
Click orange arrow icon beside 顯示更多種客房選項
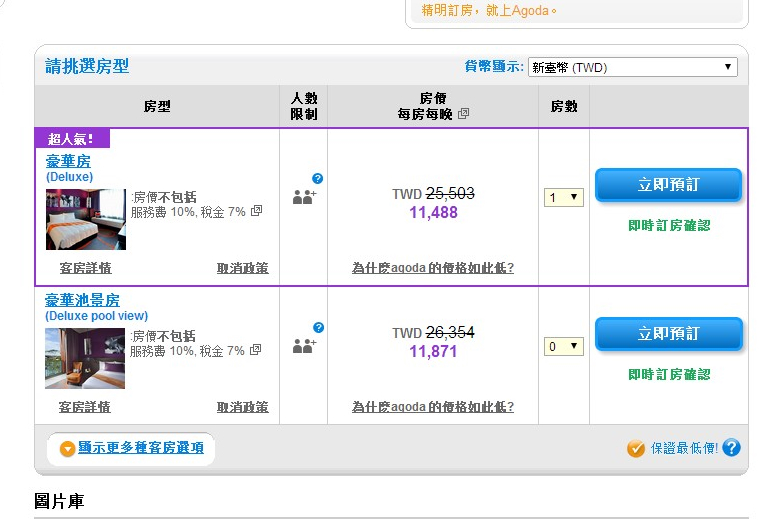[67, 449]
